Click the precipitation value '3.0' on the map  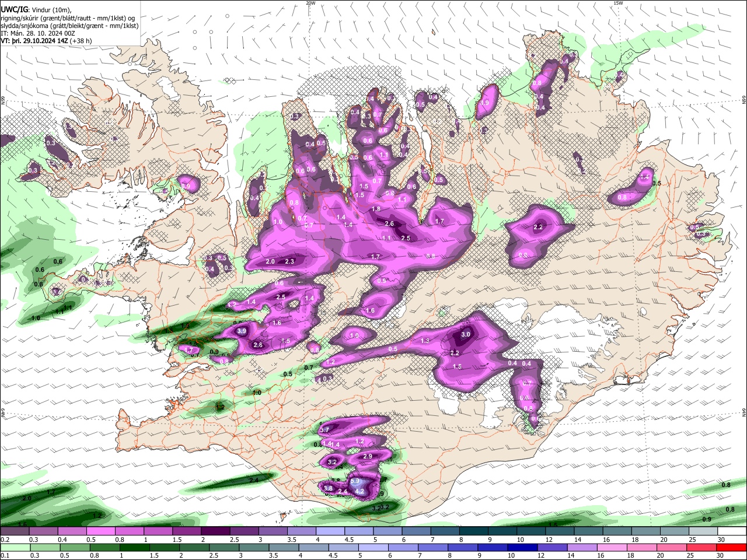466,335
